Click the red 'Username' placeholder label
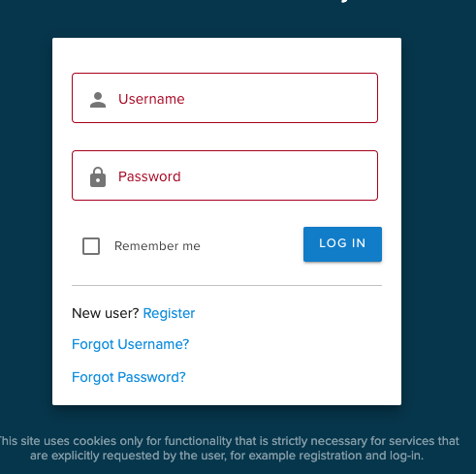 [x=151, y=99]
